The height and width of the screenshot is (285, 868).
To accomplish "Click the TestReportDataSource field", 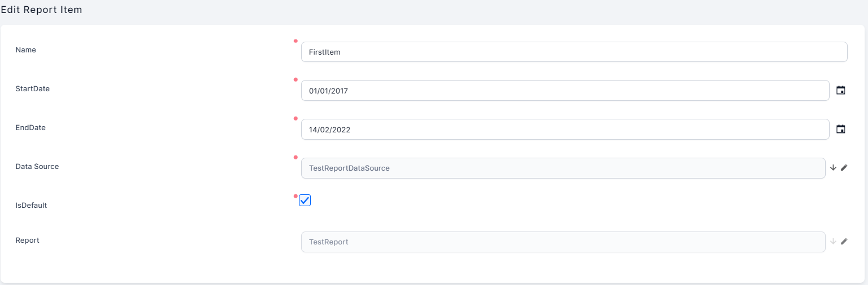I will (563, 168).
